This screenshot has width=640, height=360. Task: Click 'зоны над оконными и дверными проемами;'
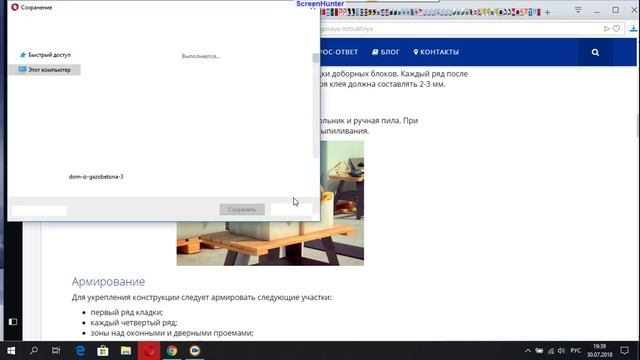point(172,333)
